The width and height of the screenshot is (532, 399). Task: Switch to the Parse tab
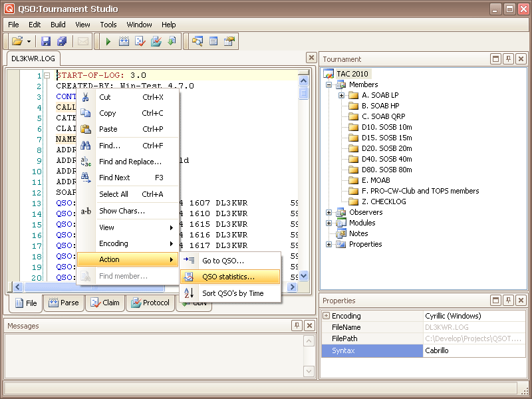[63, 303]
